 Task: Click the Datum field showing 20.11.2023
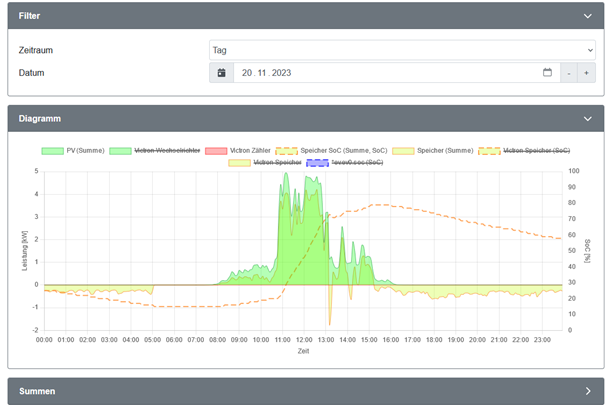(x=390, y=73)
